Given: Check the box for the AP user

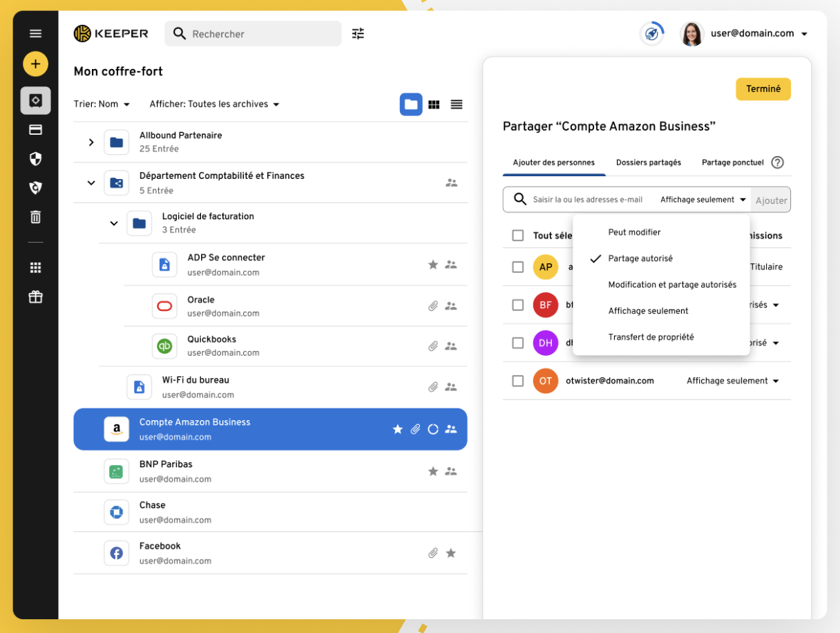Looking at the screenshot, I should 518,267.
